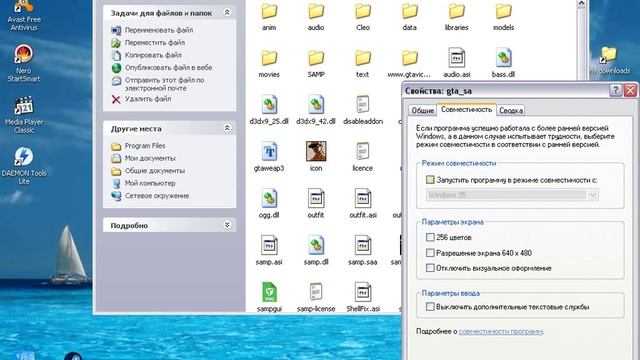Open the Cleo folder
This screenshot has width=640, height=360.
(x=363, y=17)
